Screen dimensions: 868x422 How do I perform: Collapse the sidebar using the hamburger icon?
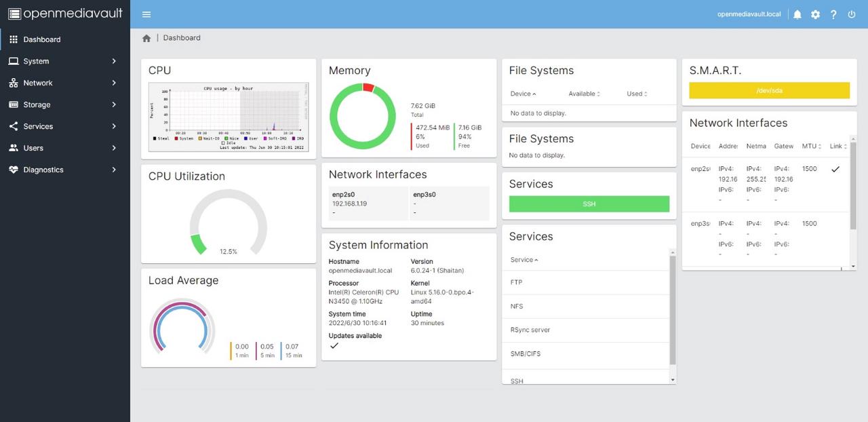coord(146,14)
